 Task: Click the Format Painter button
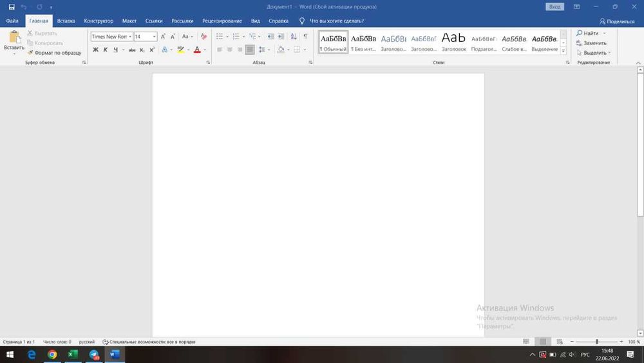tap(54, 53)
